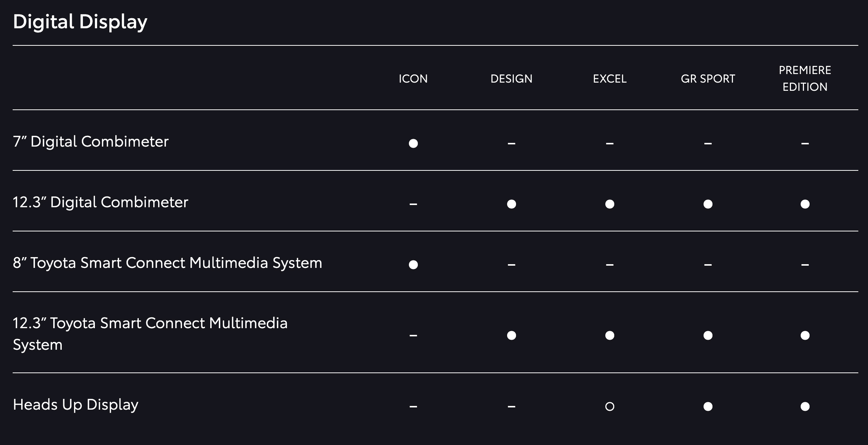Click 12.3" Digital Combimeter dot under PREMIERE EDITION

coord(805,204)
